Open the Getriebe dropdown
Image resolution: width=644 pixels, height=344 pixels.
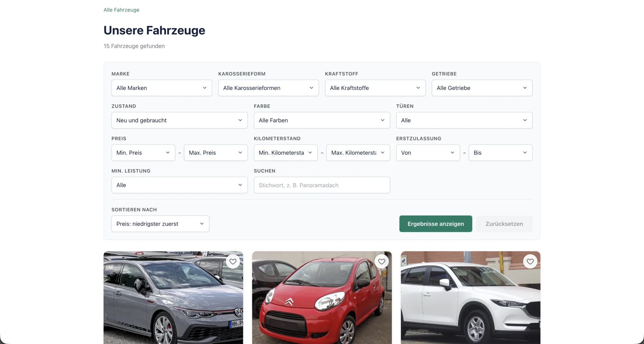pyautogui.click(x=482, y=88)
